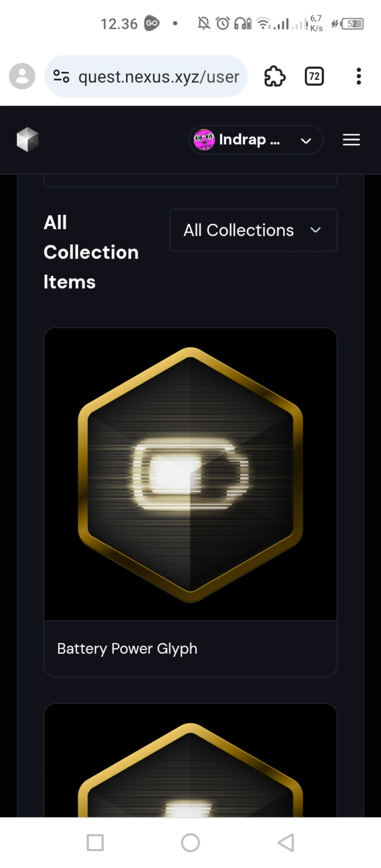Screen dimensions: 381x868
Task: Expand the Indrap account dropdown chevron
Action: (306, 141)
